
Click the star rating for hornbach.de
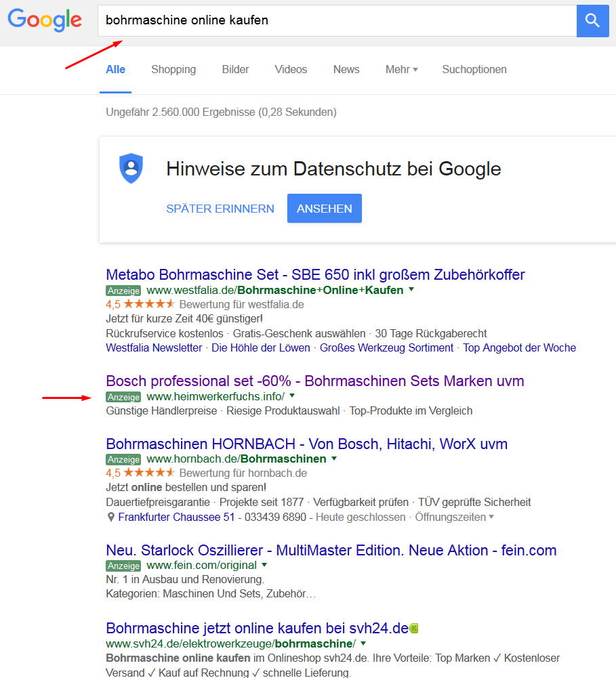pos(149,473)
